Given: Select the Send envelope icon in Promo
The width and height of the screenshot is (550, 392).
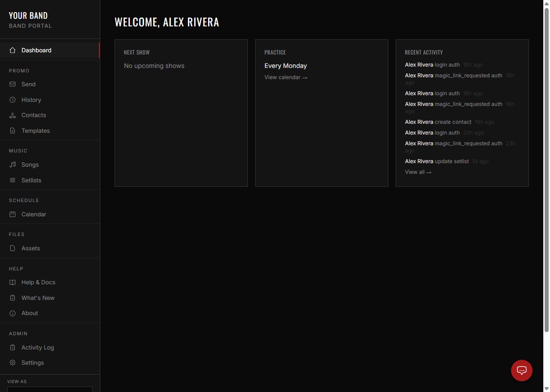Looking at the screenshot, I should [13, 84].
